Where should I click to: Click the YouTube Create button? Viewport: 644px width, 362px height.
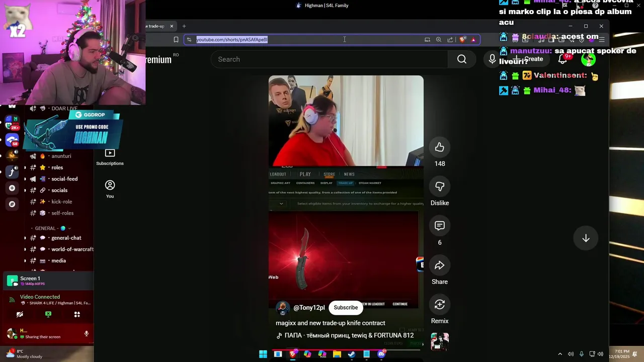coord(528,59)
